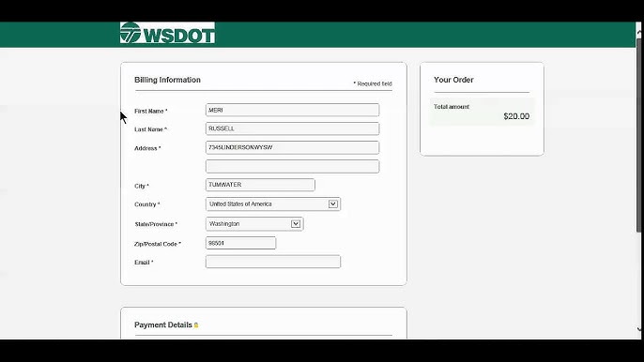The width and height of the screenshot is (644, 362).
Task: Click the "Country *" label
Action: pos(147,204)
